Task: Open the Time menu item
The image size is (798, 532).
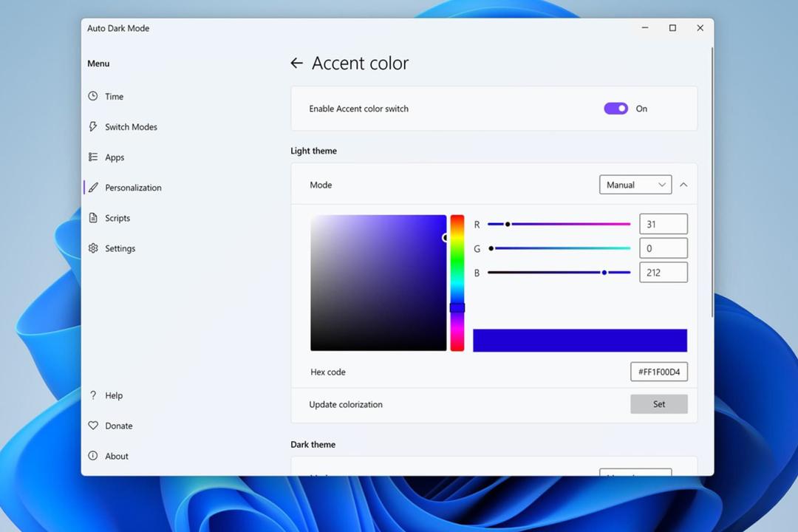Action: coord(114,96)
